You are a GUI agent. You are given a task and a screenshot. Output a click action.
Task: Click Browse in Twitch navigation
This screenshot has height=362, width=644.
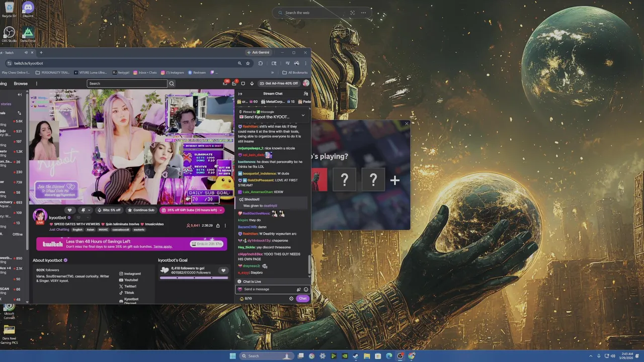[21, 83]
